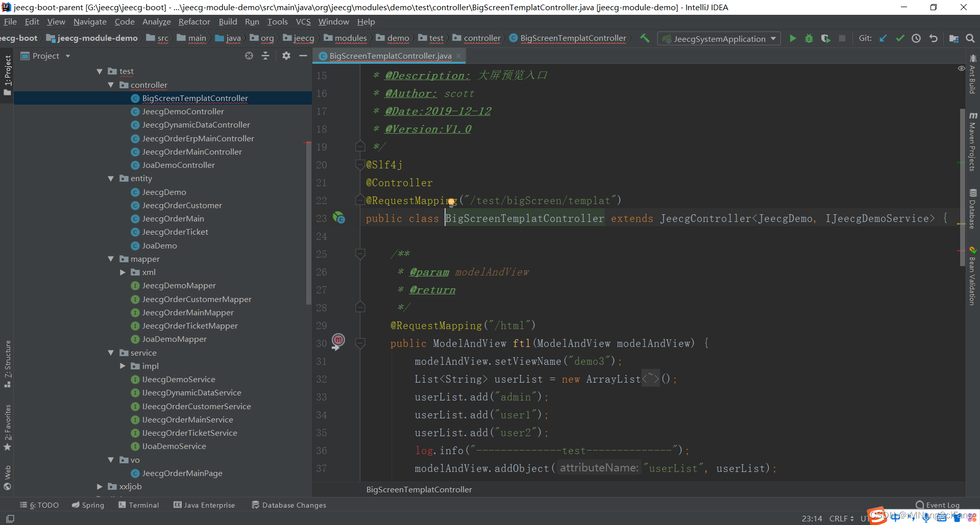Open the VCS menu

303,21
